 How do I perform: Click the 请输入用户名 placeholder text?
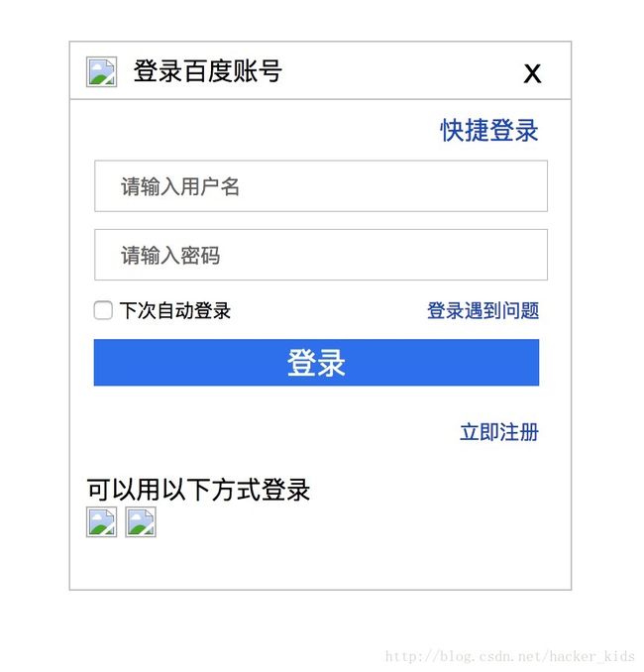click(x=180, y=186)
